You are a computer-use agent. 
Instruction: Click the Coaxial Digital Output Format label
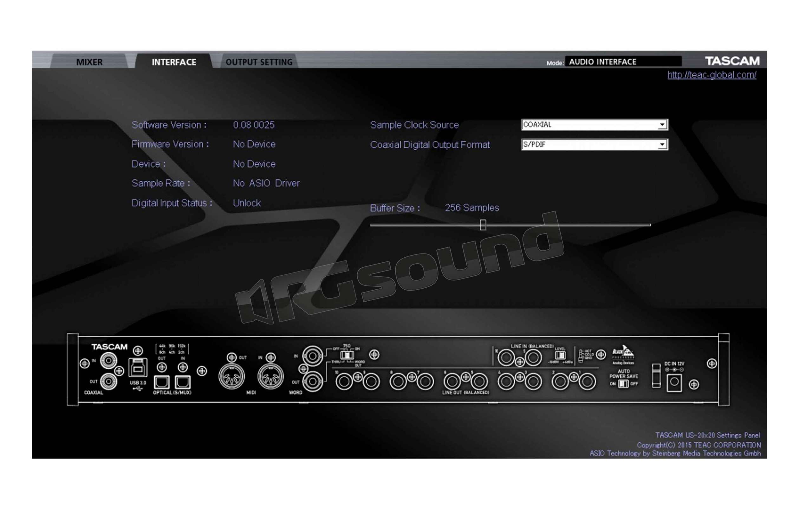tap(430, 145)
